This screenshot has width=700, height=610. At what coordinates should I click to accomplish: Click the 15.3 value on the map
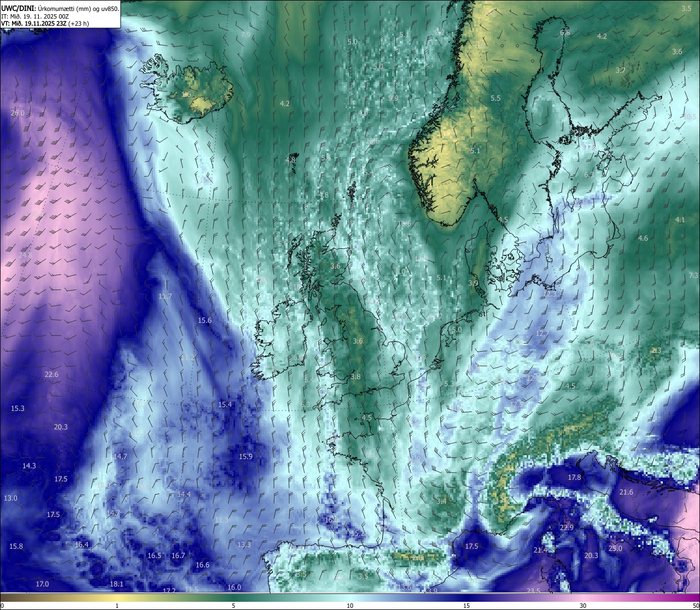point(17,408)
